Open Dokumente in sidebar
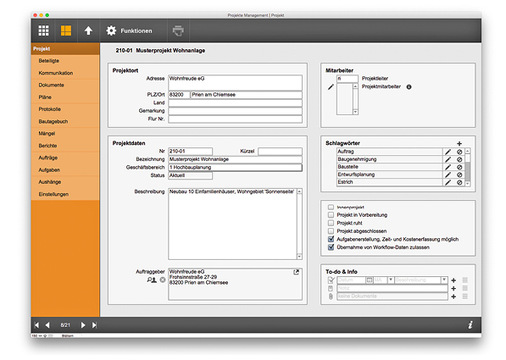506x360 pixels. 65,85
